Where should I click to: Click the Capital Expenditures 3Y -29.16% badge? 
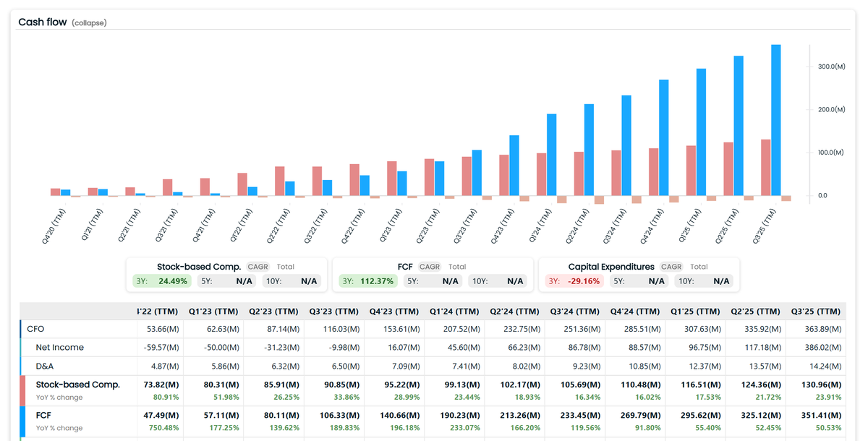[x=574, y=281]
